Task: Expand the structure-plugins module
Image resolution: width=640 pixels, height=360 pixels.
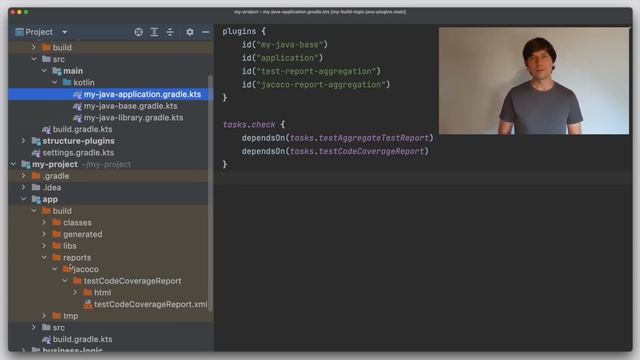Action: click(x=23, y=141)
